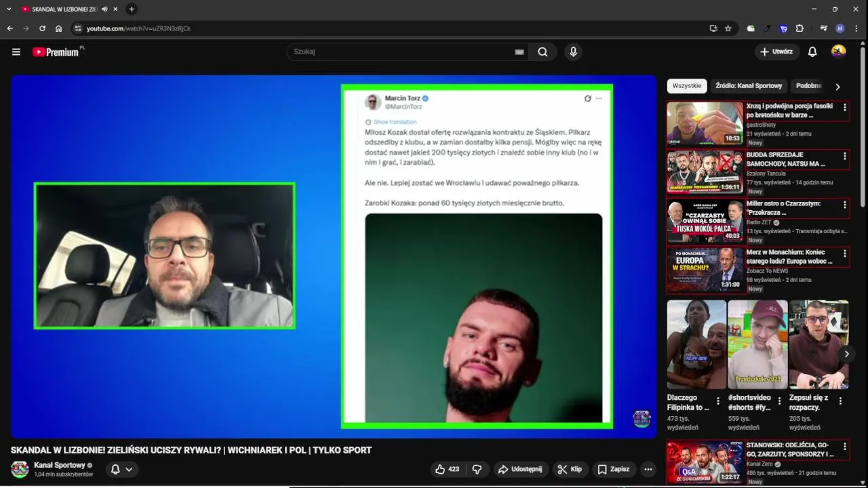The height and width of the screenshot is (488, 868).
Task: Open the account avatar menu
Action: click(x=839, y=52)
